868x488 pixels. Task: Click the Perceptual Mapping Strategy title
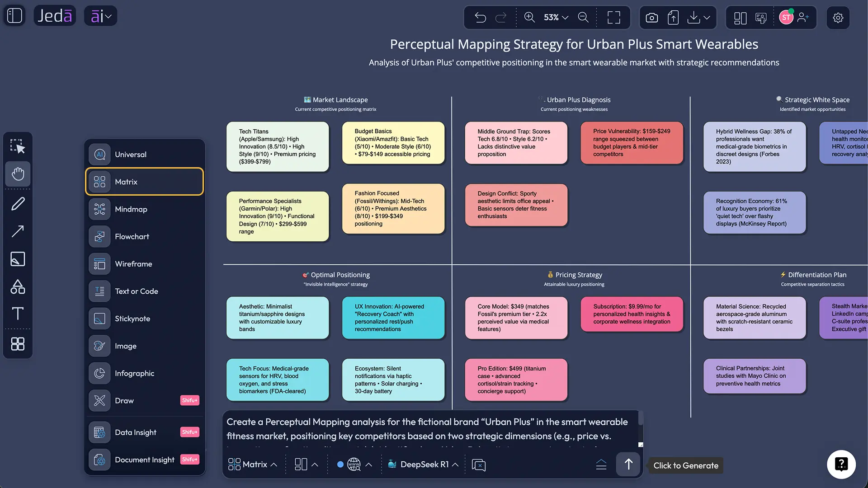574,44
